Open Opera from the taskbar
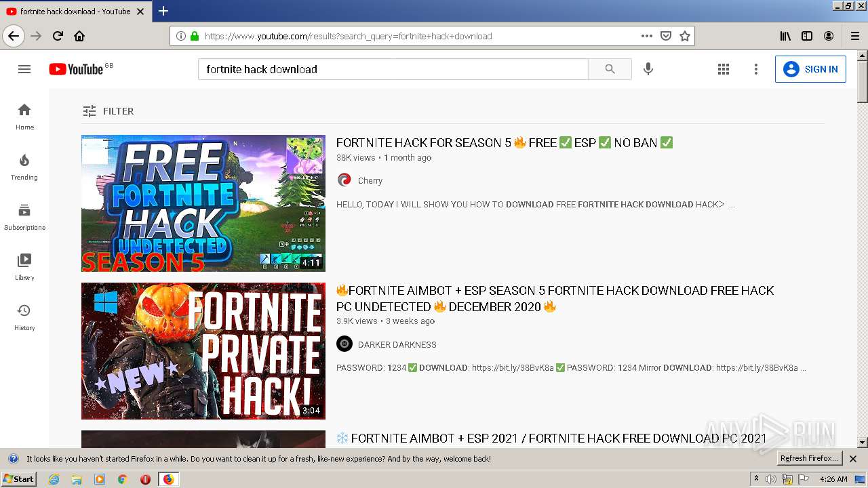The image size is (868, 488). click(145, 479)
